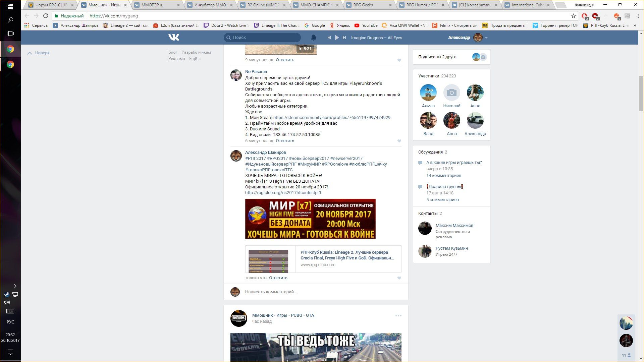Expand the Ещё footer menu
This screenshot has width=644, height=362.
pos(195,59)
